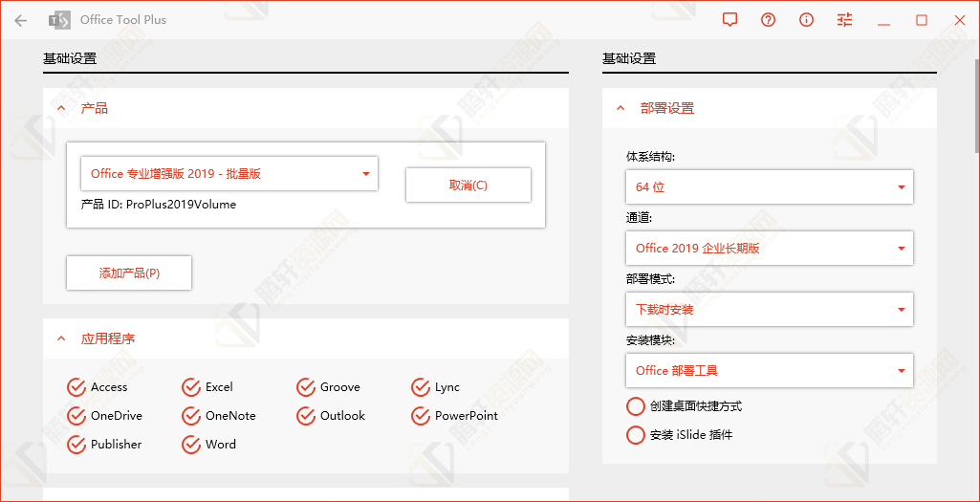Click the Office Tool Plus logo
Screen dimensions: 980x502
click(59, 20)
